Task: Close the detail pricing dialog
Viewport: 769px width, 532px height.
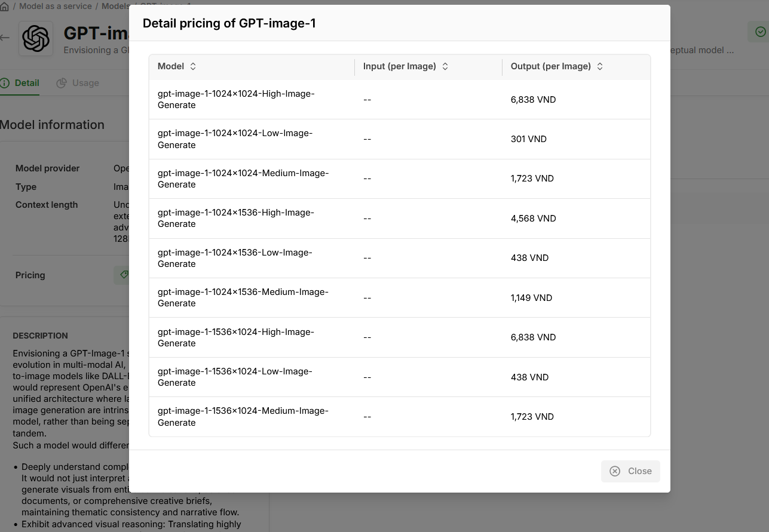Action: coord(630,471)
